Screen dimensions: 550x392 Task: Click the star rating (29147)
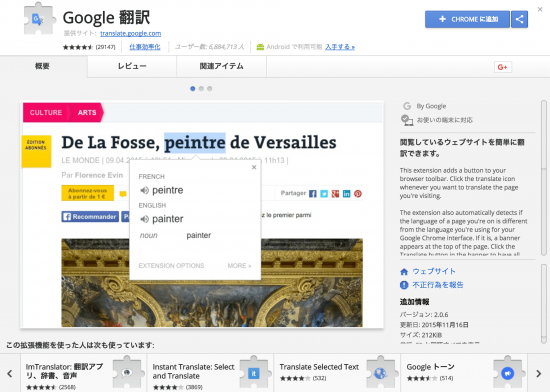[89, 47]
